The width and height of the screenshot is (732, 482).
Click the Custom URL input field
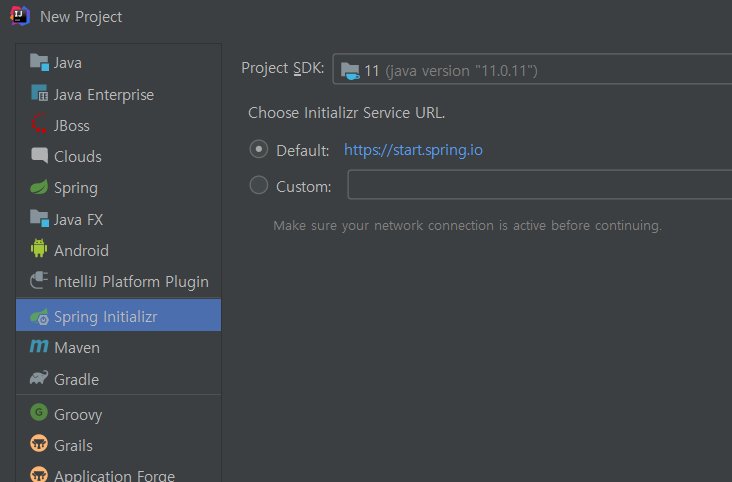(x=540, y=184)
